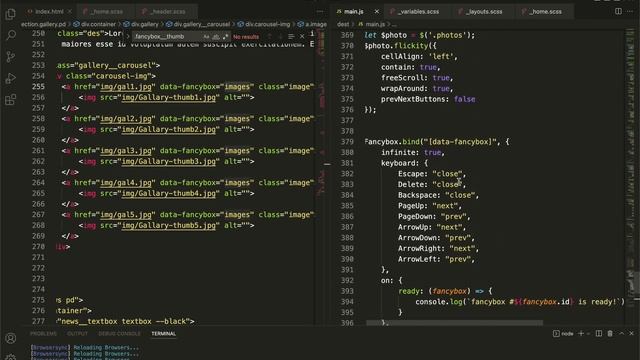The height and width of the screenshot is (360, 640).
Task: Select div.gallery in breadcrumb
Action: point(141,24)
